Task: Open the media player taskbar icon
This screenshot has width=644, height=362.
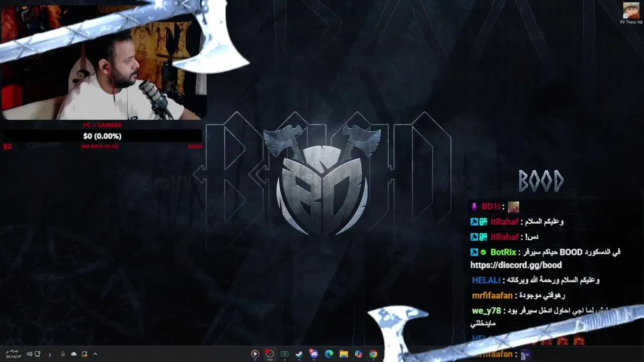Action: [255, 354]
